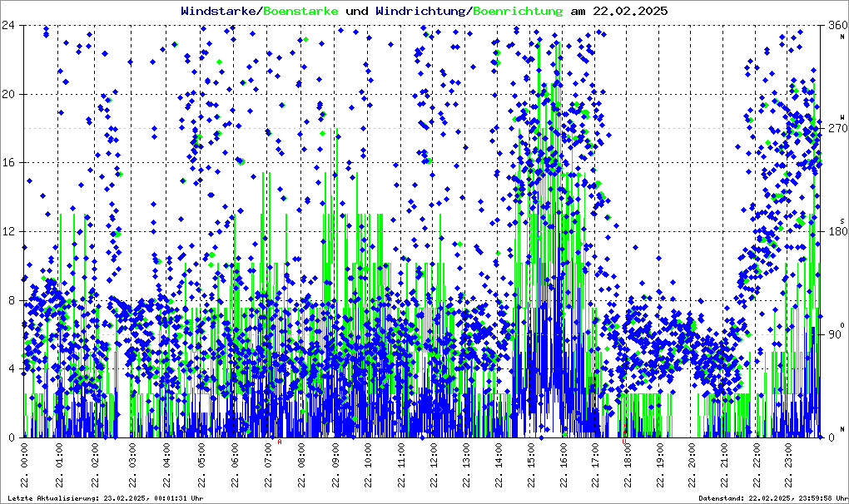Click the 22. 16:00 time label
The image size is (849, 504).
(x=564, y=465)
